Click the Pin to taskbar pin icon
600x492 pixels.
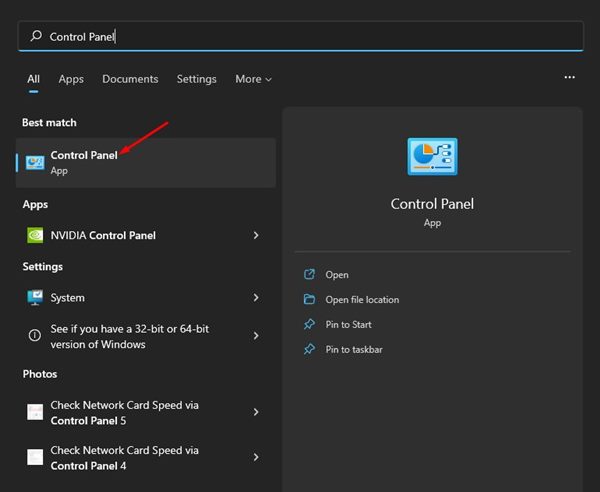tap(309, 350)
